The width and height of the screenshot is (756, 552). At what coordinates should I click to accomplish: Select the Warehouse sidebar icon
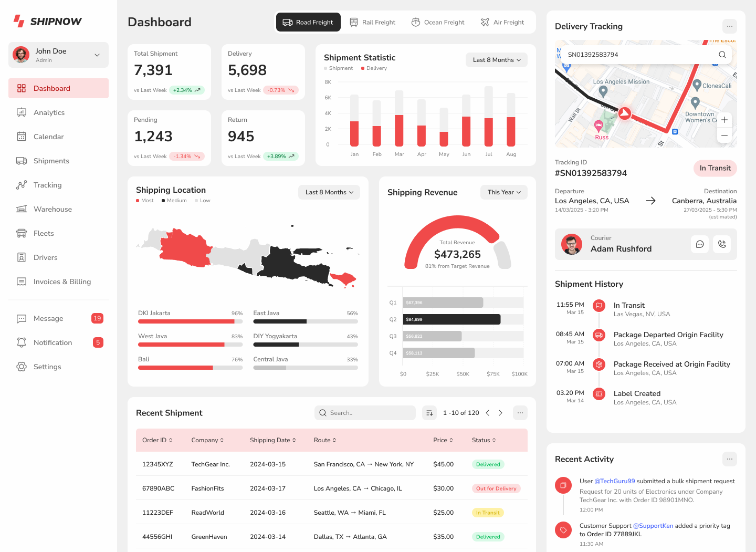pos(21,209)
